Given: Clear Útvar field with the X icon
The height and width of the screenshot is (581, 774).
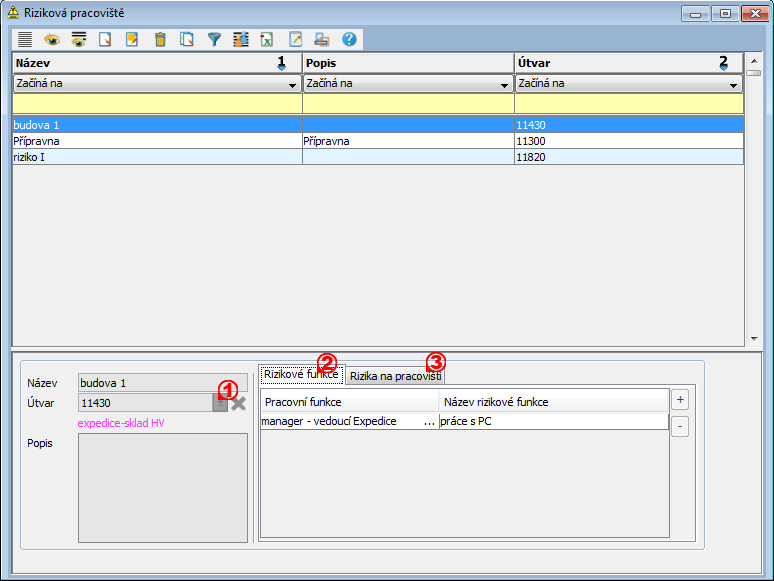Looking at the screenshot, I should 238,403.
